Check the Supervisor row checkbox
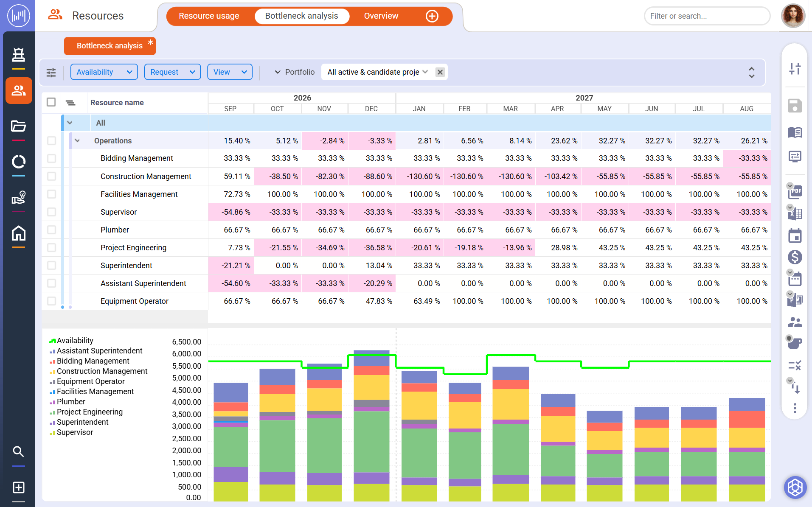The image size is (812, 507). coord(51,212)
